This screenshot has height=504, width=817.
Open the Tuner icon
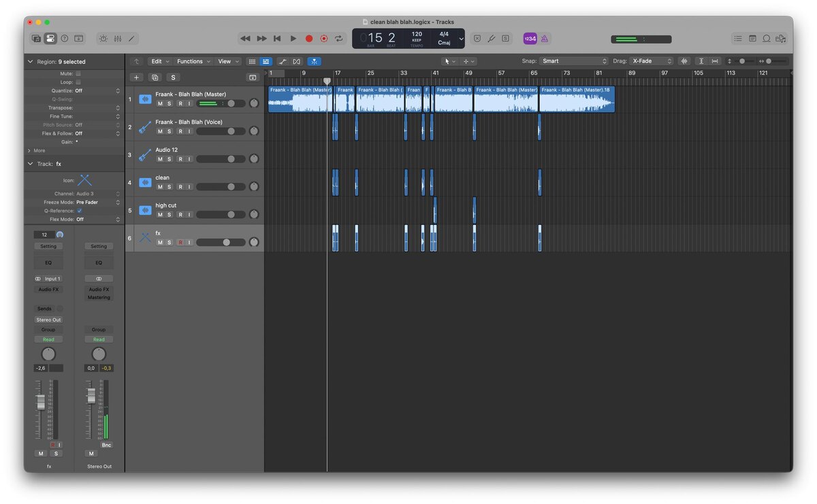click(x=492, y=39)
